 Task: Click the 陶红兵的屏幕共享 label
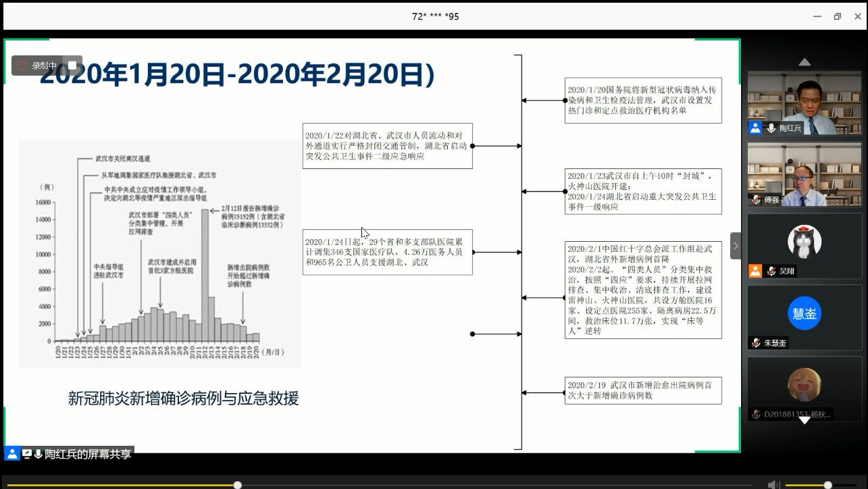point(88,454)
